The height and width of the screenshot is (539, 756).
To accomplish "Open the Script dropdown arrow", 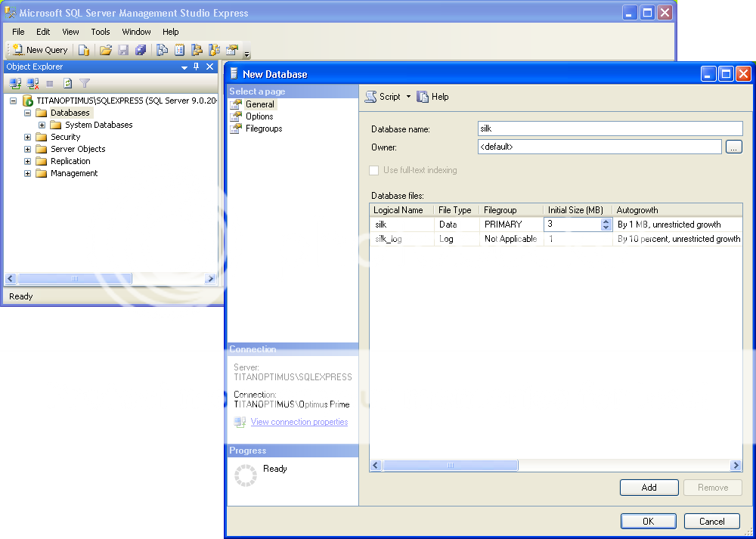I will click(x=408, y=97).
